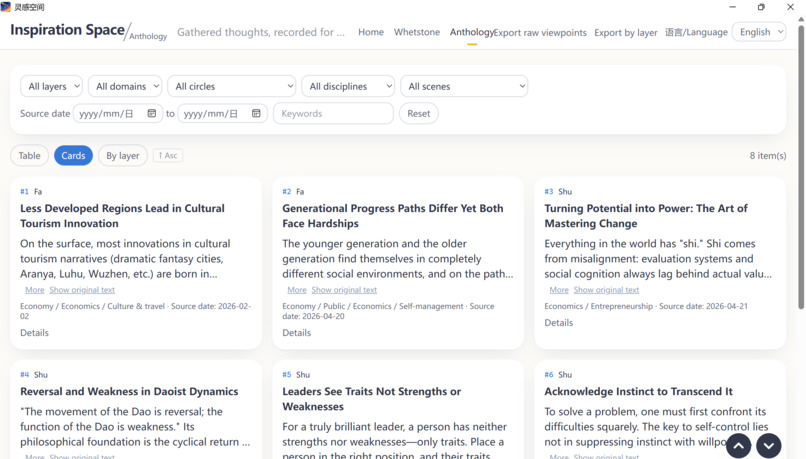Switch to By layer view

click(123, 156)
